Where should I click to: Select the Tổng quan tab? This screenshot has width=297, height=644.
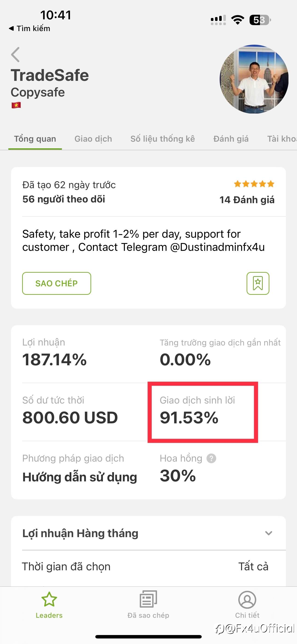[x=35, y=139]
